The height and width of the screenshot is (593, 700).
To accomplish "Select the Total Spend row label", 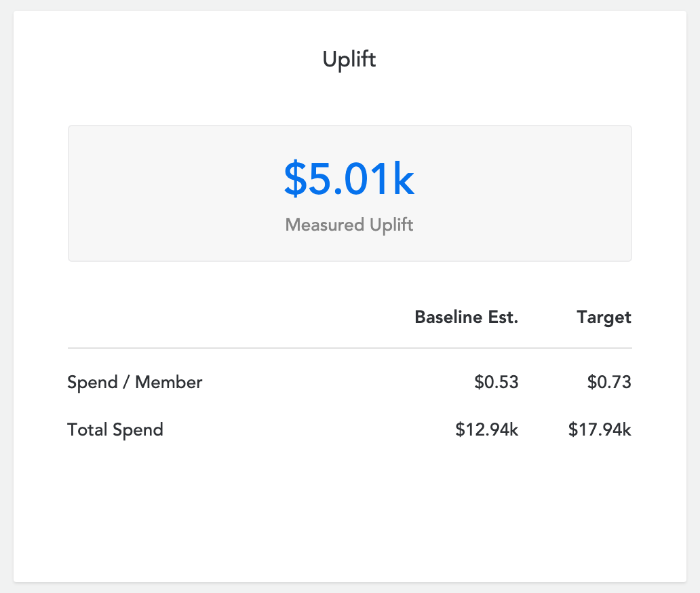I will coord(115,429).
